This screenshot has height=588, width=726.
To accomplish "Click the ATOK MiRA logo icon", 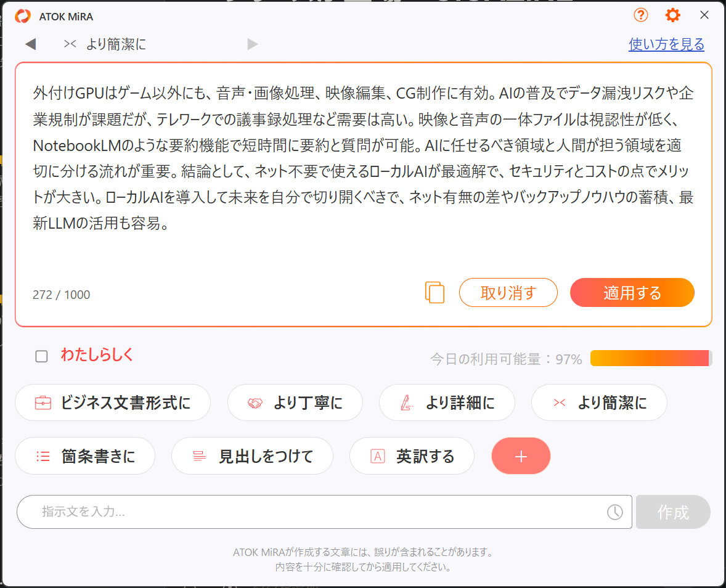I will pos(23,16).
